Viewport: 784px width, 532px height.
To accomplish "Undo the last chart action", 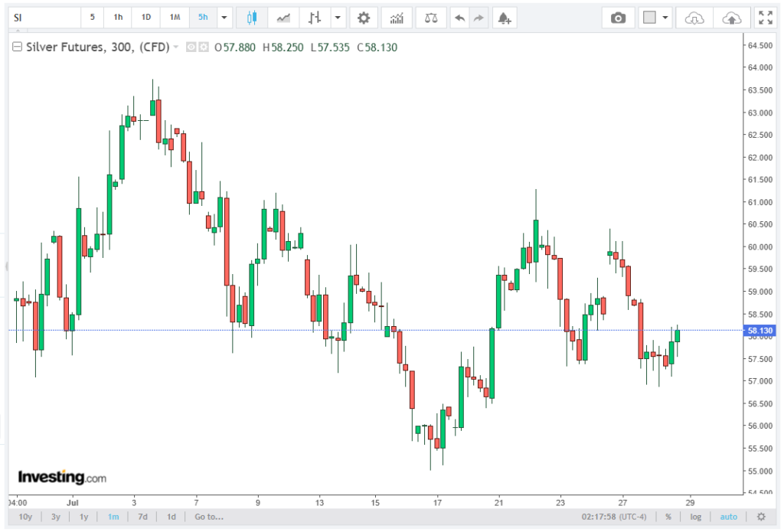I will click(459, 18).
